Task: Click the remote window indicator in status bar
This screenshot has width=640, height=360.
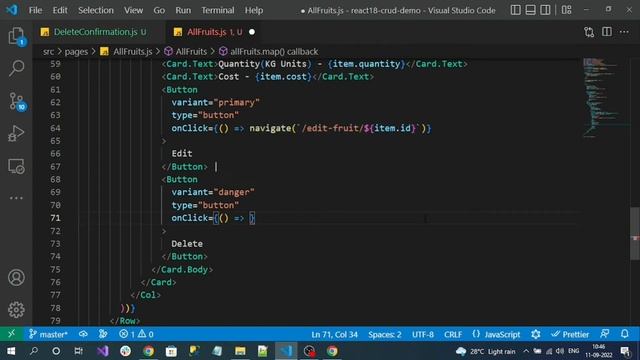Action: click(11, 334)
